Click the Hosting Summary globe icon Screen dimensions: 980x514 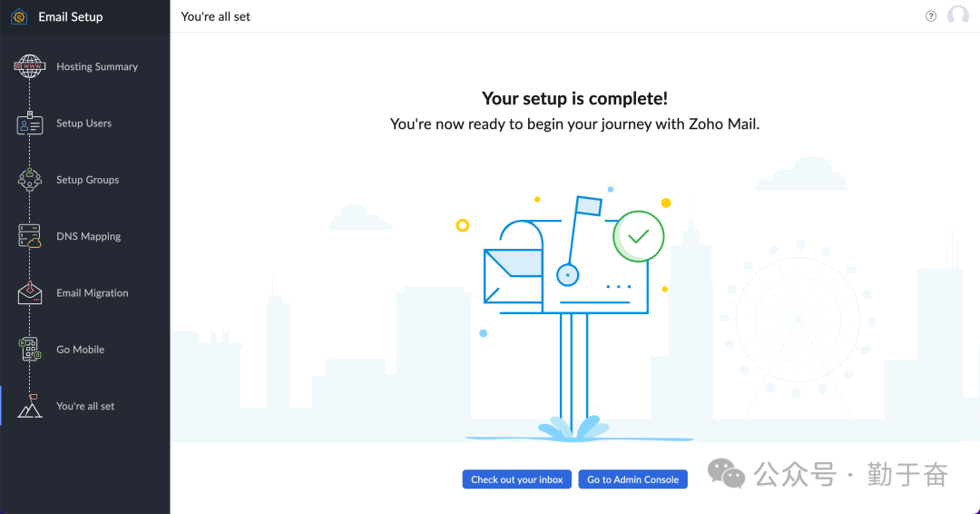point(30,66)
